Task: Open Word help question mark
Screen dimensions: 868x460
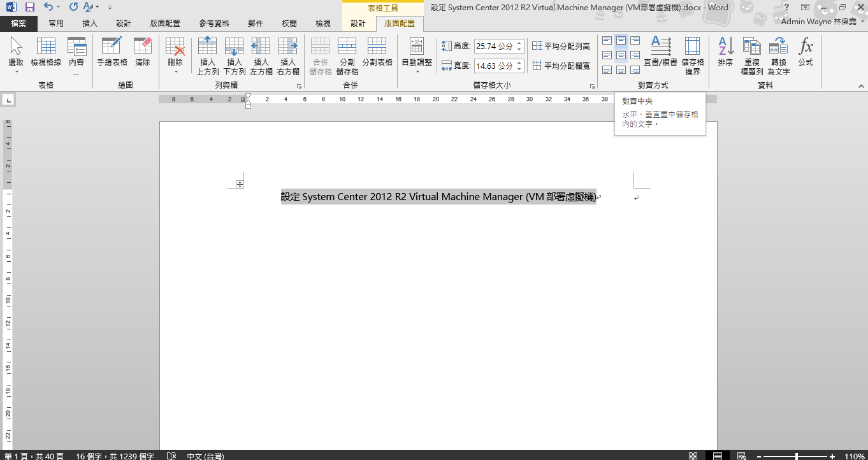Action: point(786,7)
